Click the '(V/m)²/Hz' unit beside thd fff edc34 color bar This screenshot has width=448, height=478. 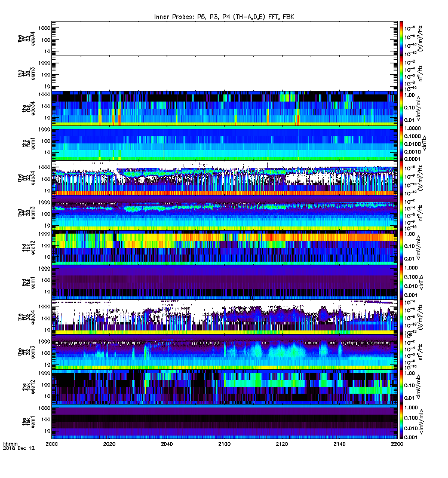click(421, 177)
